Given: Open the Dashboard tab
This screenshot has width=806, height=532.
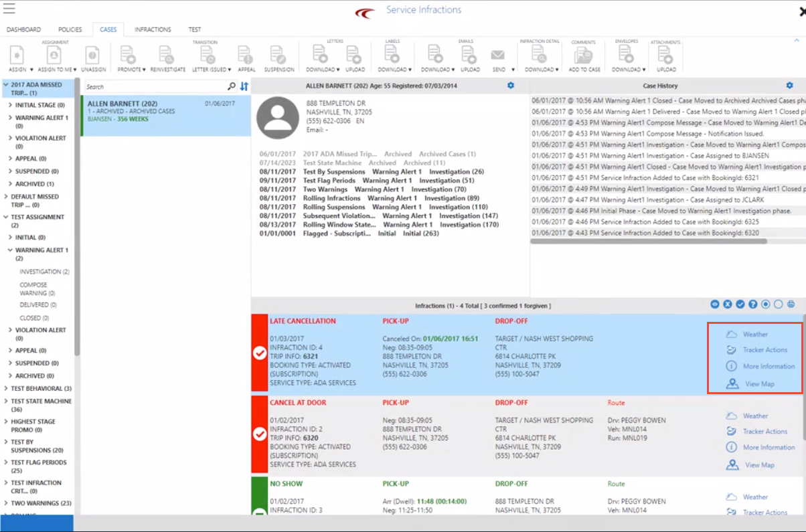Looking at the screenshot, I should [x=23, y=29].
